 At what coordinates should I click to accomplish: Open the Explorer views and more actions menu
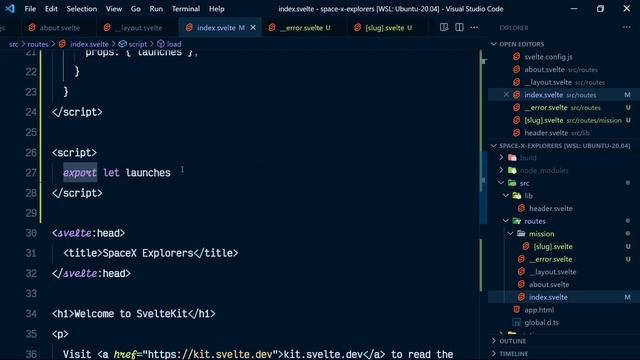[627, 27]
